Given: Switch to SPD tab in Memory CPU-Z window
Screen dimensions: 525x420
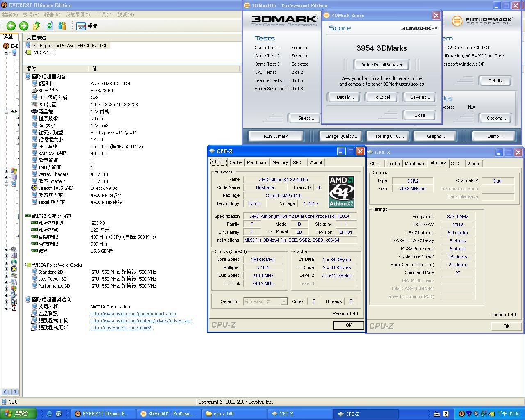Looking at the screenshot, I should coord(455,164).
